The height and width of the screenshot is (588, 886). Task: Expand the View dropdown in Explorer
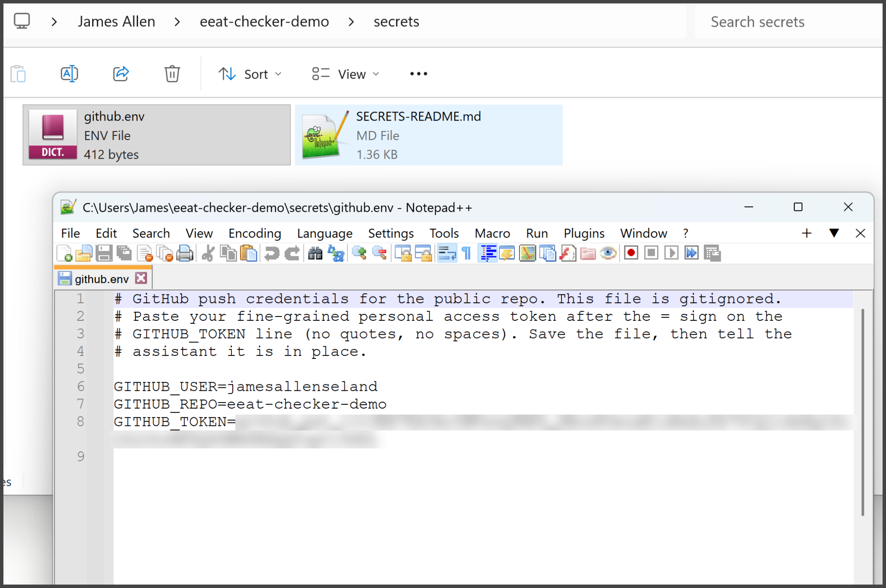346,74
